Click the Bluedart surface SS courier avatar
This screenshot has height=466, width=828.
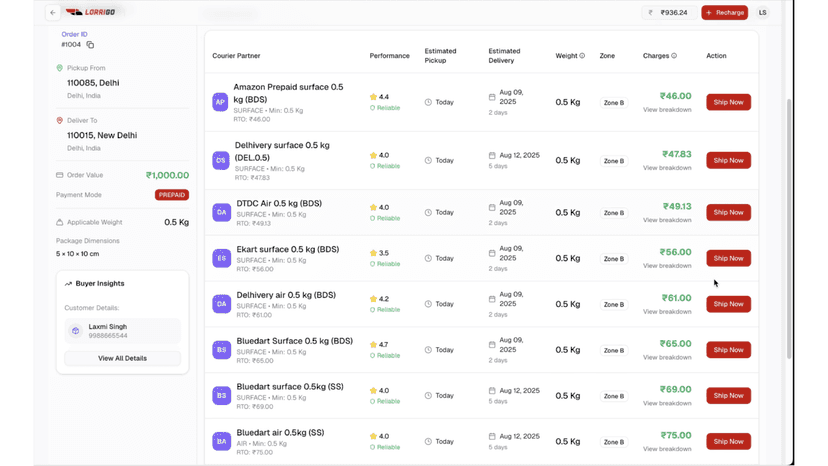pos(221,395)
